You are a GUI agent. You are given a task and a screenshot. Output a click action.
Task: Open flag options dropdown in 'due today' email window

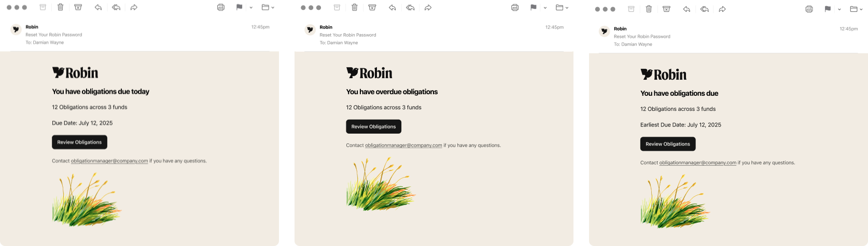tap(251, 8)
